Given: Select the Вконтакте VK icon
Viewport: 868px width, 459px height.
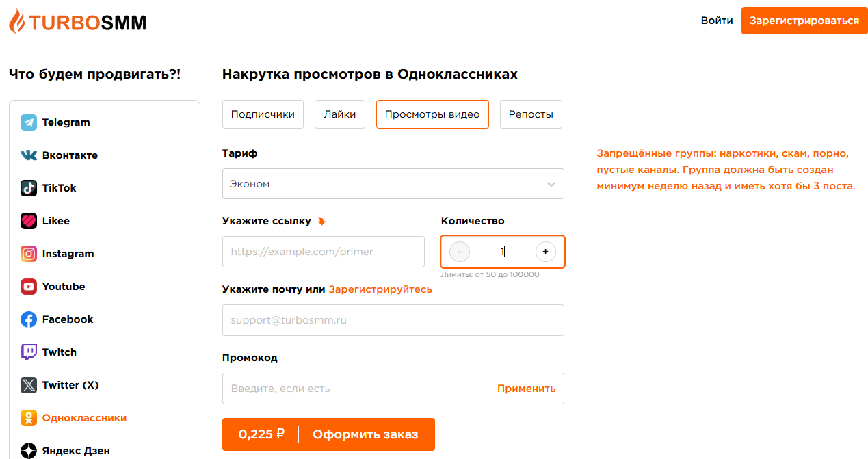Looking at the screenshot, I should [x=29, y=155].
